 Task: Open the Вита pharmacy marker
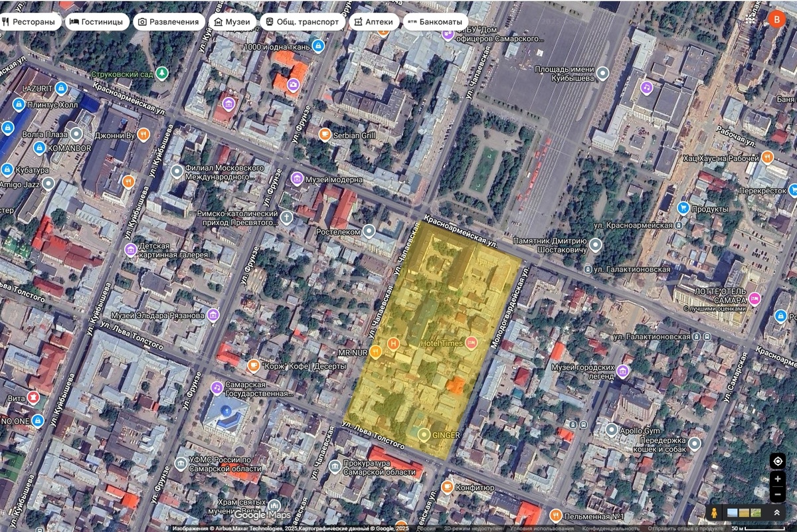pyautogui.click(x=33, y=398)
